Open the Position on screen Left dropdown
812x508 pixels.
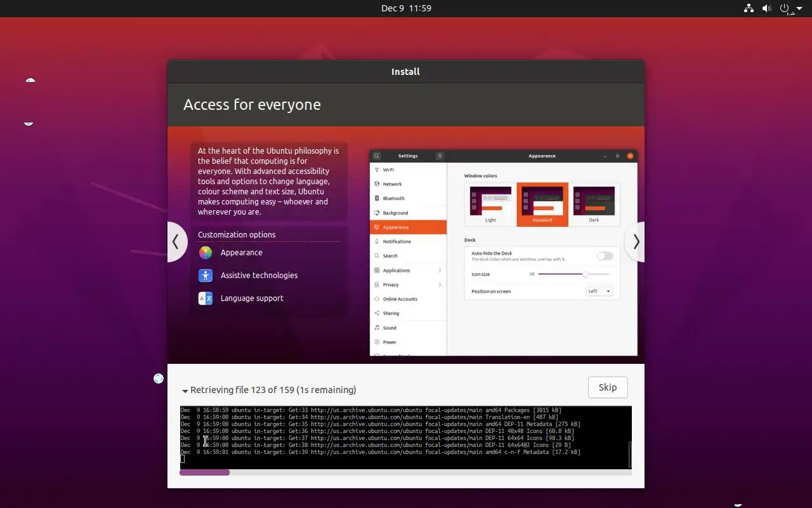click(x=599, y=291)
